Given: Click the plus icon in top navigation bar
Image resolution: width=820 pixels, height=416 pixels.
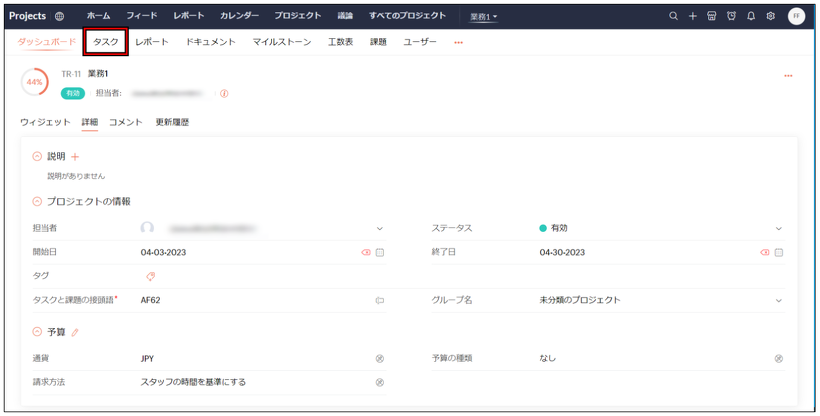Looking at the screenshot, I should tap(692, 16).
